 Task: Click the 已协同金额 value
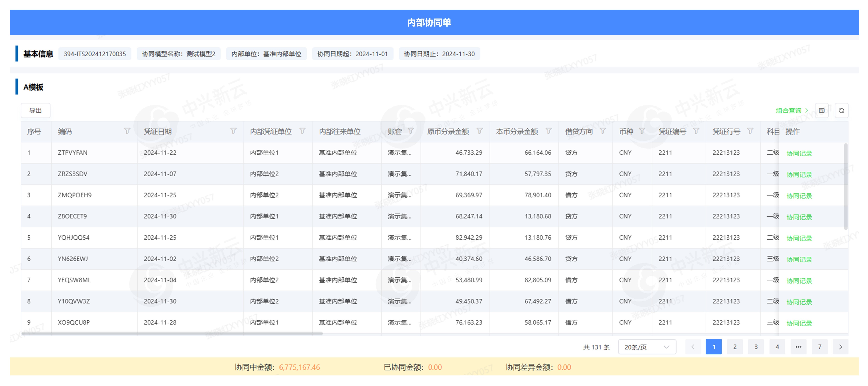click(435, 367)
